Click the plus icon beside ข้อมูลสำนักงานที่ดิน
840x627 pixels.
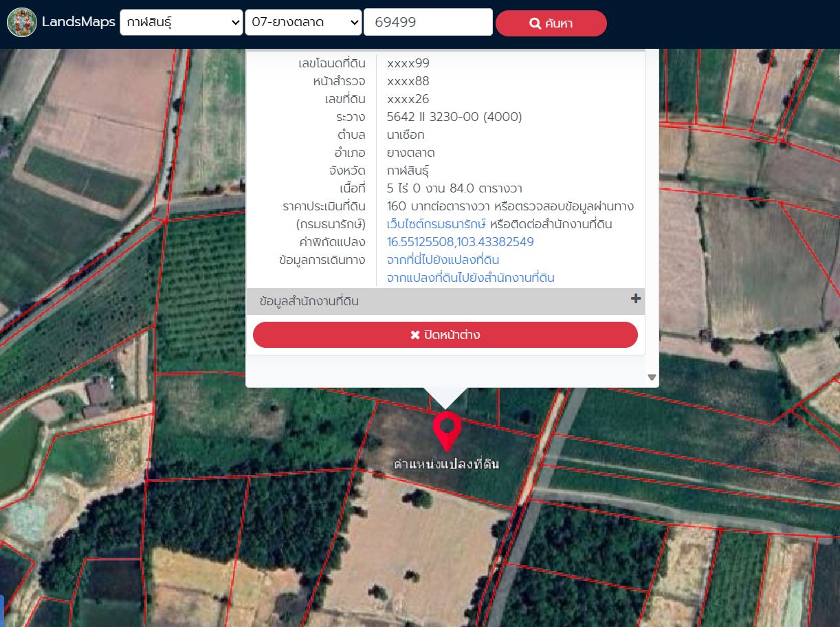pyautogui.click(x=635, y=299)
